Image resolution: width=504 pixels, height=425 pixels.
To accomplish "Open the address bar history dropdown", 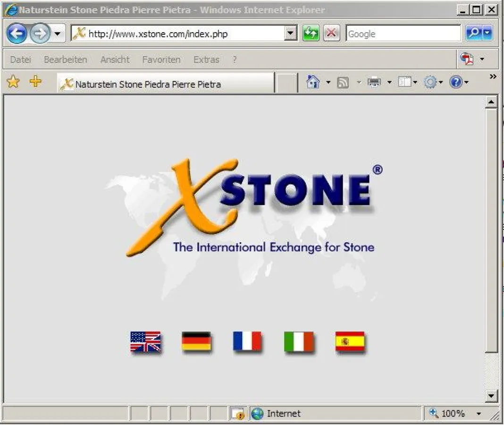I will (291, 33).
